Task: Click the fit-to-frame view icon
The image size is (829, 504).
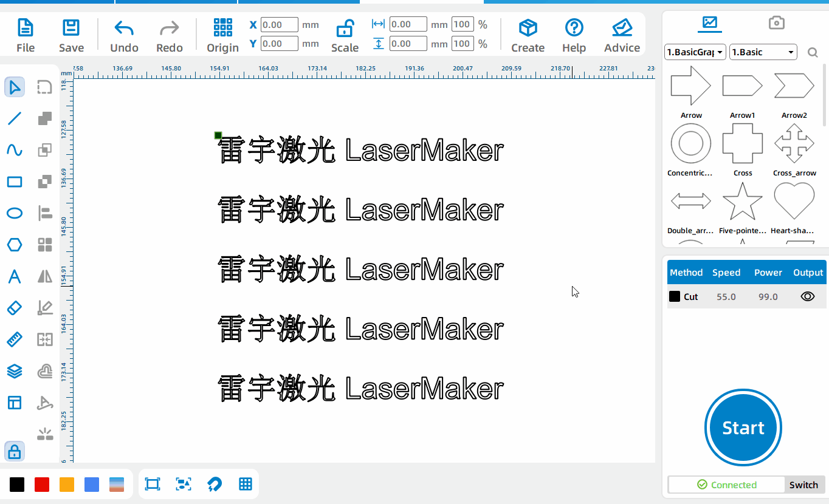Action: [152, 484]
